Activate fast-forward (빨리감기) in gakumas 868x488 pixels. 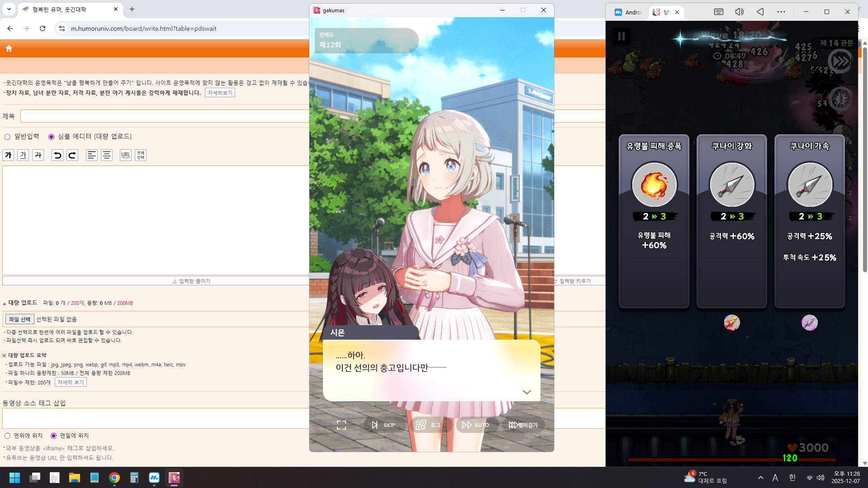pos(523,425)
